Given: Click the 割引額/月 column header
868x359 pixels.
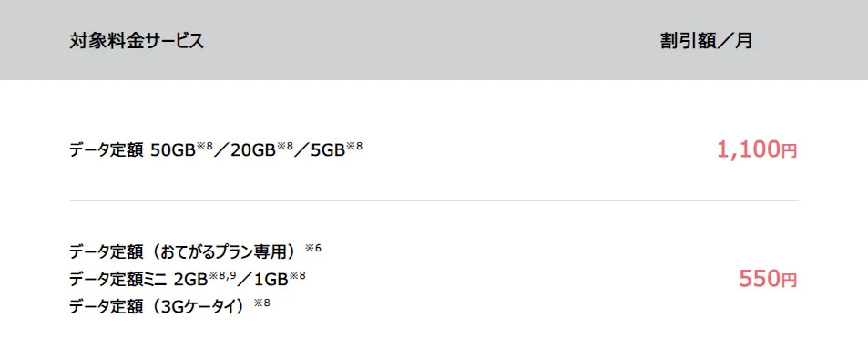Looking at the screenshot, I should (707, 41).
